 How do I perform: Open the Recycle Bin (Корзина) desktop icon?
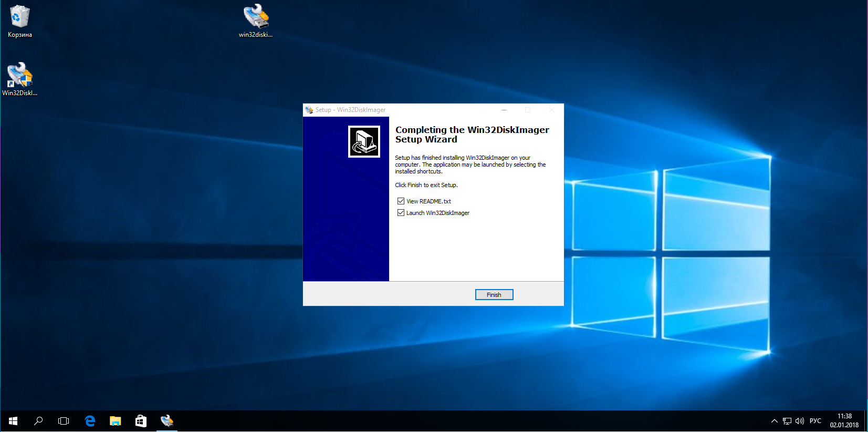point(20,22)
